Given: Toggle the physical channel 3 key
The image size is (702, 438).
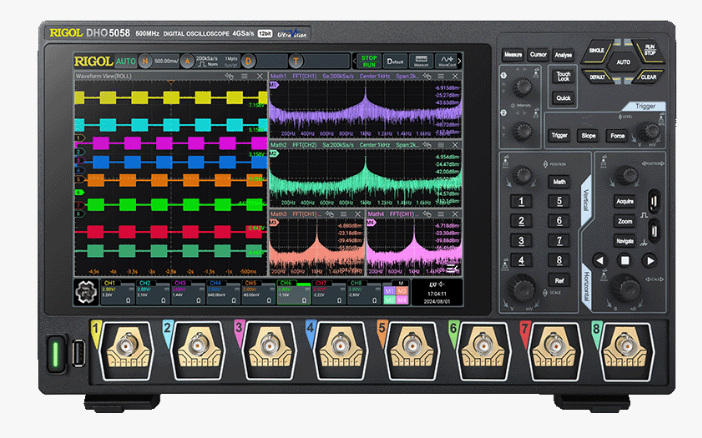Looking at the screenshot, I should point(521,240).
